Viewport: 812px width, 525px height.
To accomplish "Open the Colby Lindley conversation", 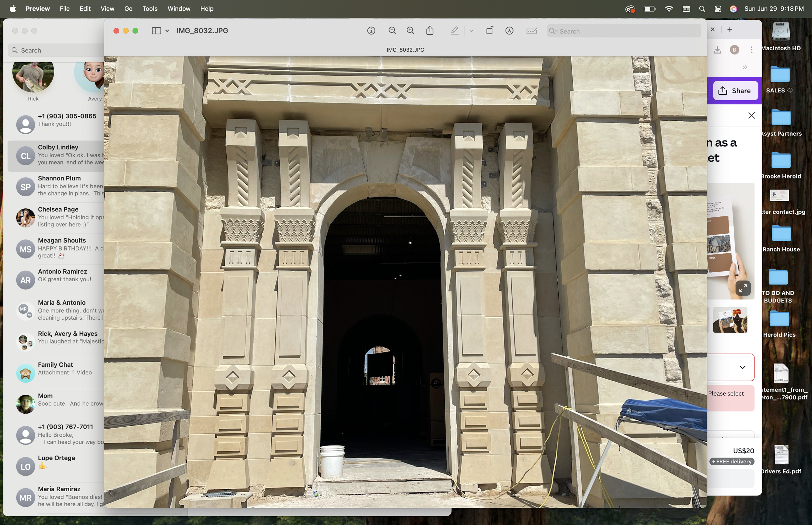I will (58, 155).
